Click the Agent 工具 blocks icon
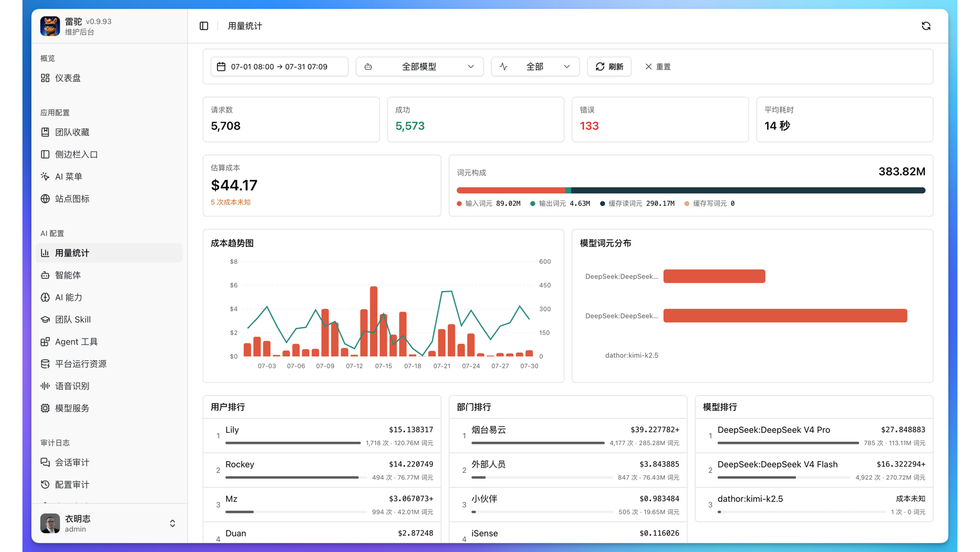This screenshot has width=980, height=552. click(45, 341)
